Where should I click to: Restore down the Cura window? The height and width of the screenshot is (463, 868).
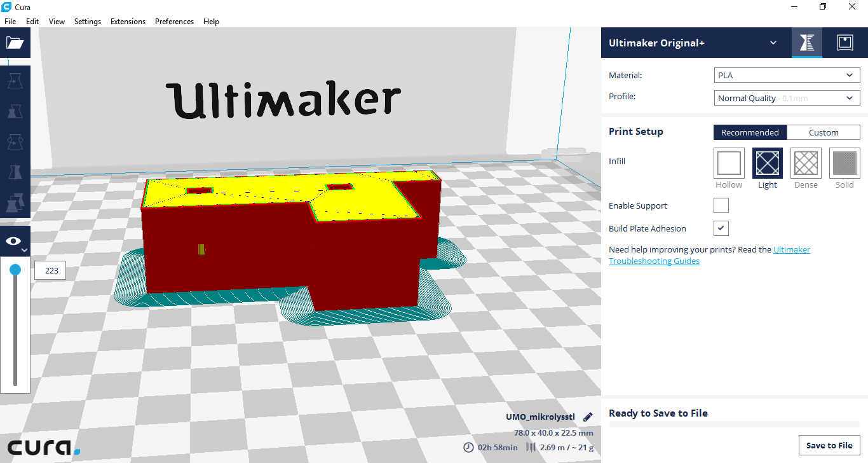tap(823, 6)
